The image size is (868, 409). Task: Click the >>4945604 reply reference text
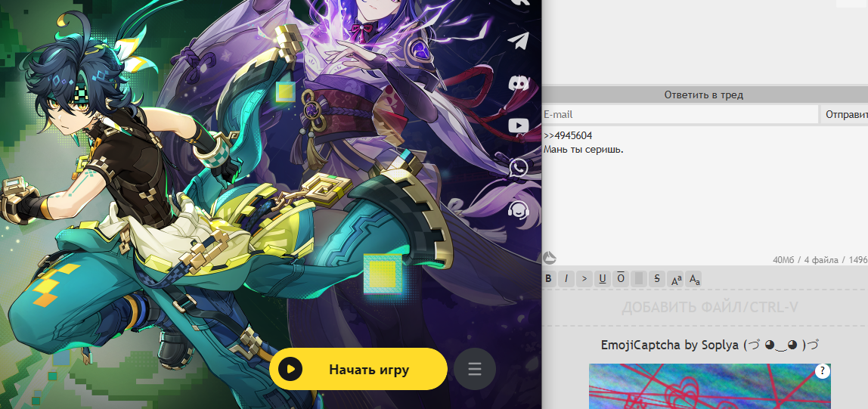click(x=568, y=135)
